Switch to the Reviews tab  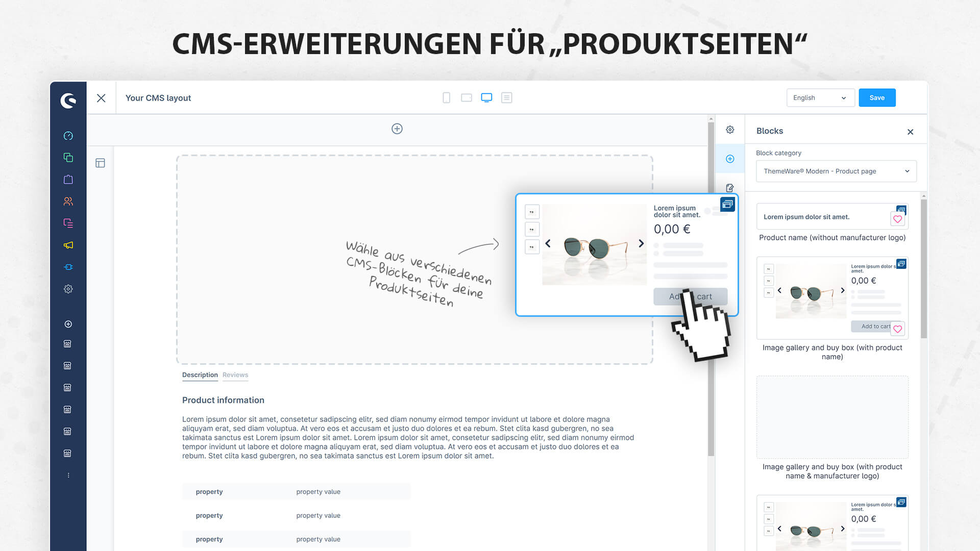click(236, 375)
